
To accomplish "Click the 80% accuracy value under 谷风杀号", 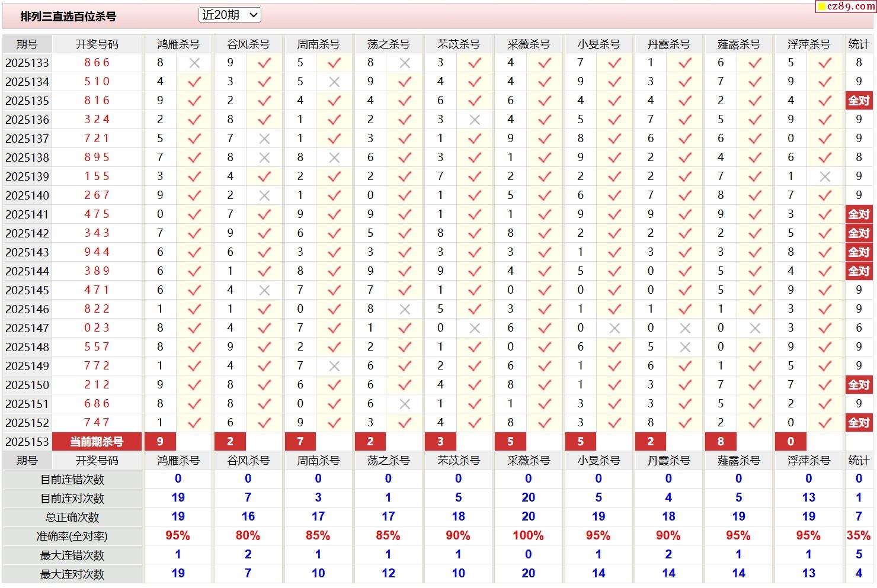I will pyautogui.click(x=248, y=536).
